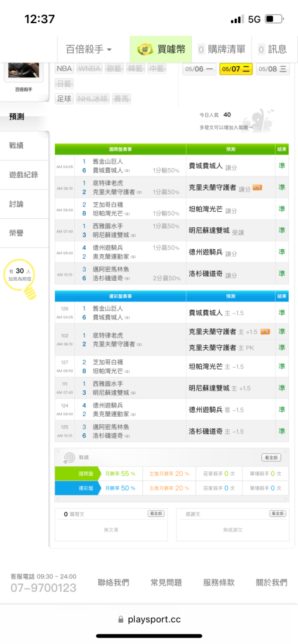Screen dimensions: 298x644
Task: Open 訊息 messages tab
Action: coord(273,50)
